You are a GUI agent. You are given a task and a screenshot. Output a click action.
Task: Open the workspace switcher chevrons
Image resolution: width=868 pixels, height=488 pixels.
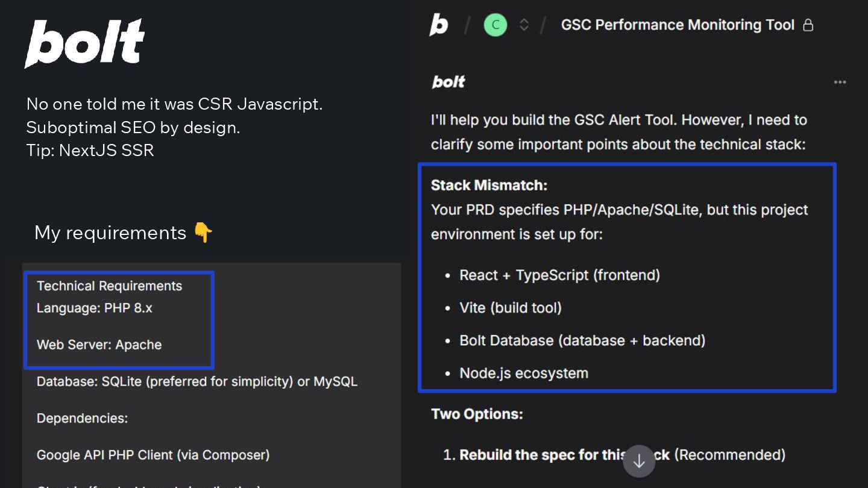pos(524,25)
